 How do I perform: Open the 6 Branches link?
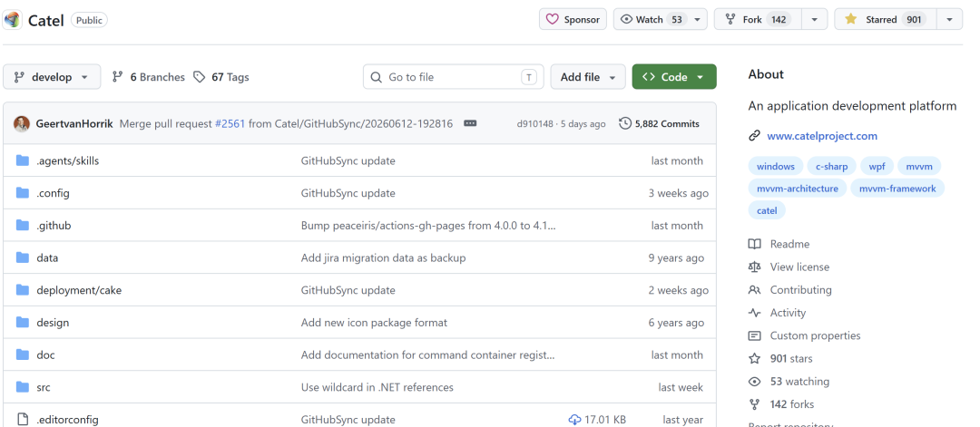click(x=149, y=77)
